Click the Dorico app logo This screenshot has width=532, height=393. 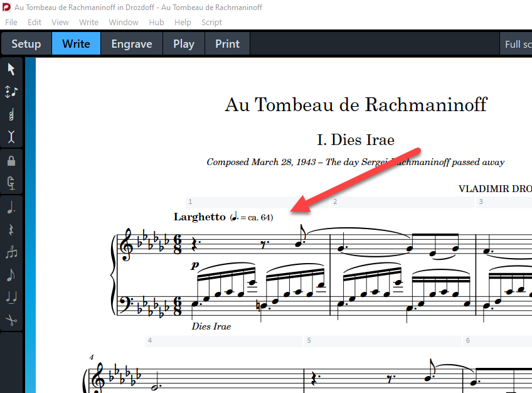[6, 7]
